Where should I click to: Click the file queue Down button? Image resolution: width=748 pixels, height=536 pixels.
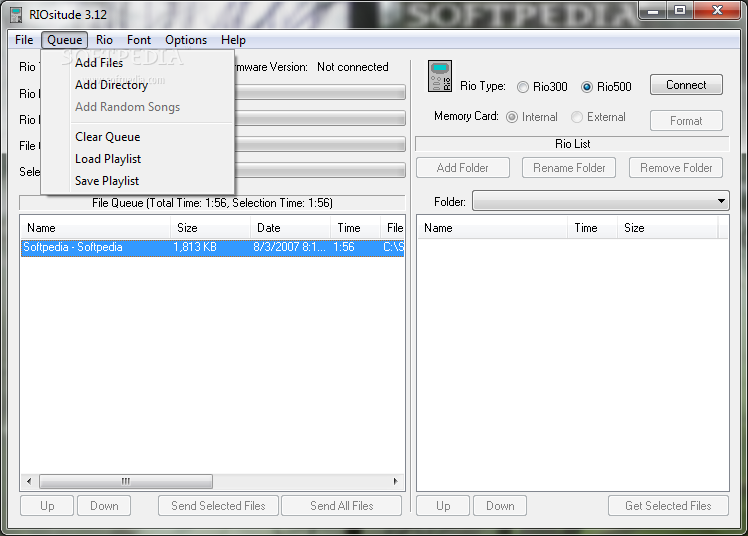pyautogui.click(x=104, y=505)
